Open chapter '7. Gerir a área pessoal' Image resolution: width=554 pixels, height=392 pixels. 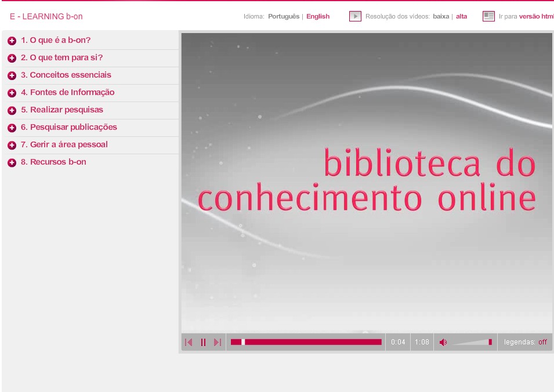point(64,144)
